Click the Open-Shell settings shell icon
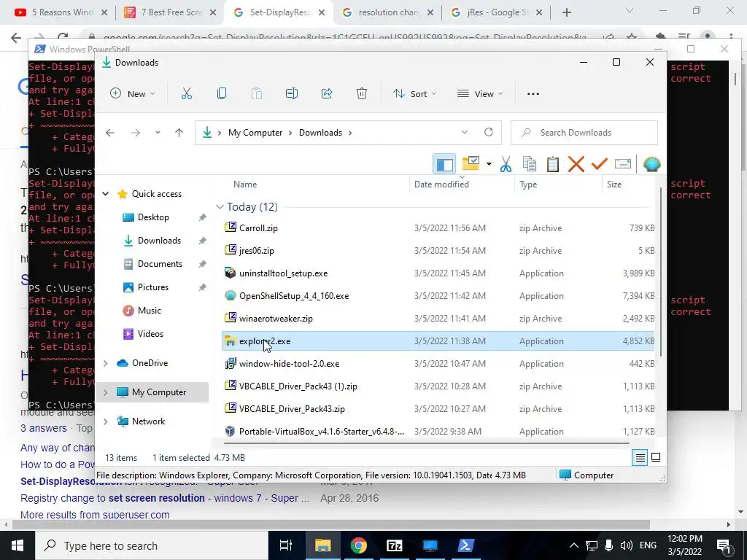 [651, 164]
